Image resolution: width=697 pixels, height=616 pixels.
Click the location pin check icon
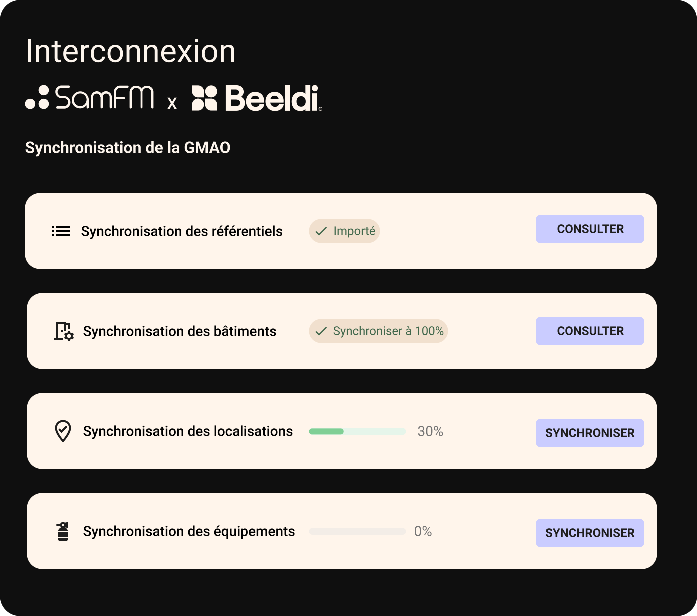[x=63, y=431]
